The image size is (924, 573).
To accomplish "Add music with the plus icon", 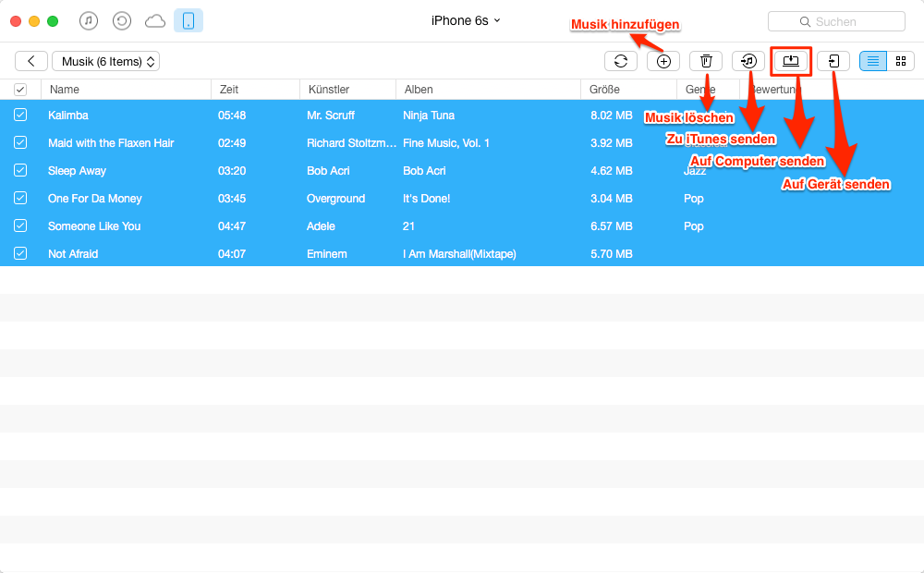I will (x=663, y=61).
